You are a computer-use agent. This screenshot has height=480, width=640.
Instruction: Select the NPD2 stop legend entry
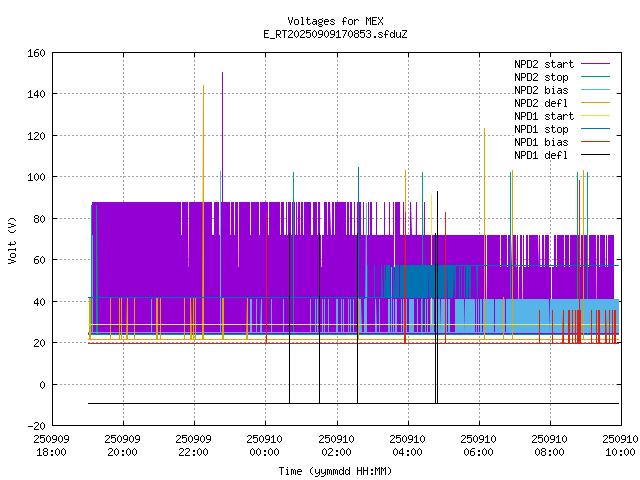(x=544, y=77)
